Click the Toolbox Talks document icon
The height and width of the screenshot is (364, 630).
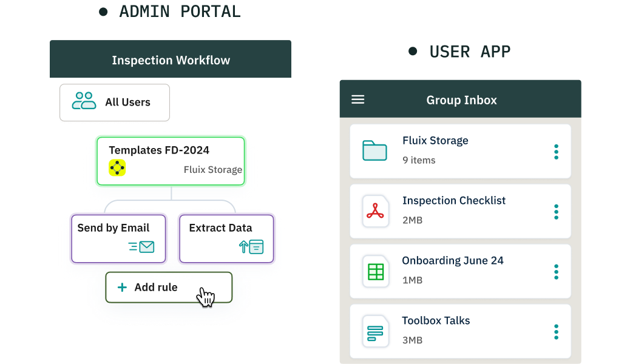pos(375,331)
